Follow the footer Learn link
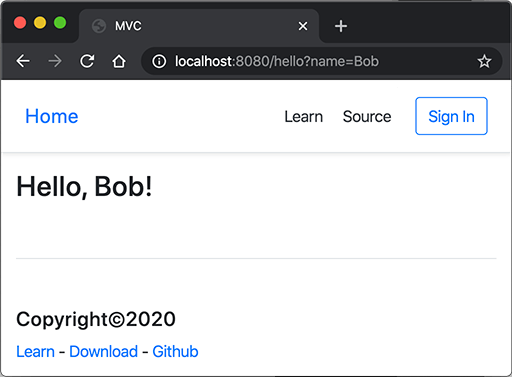Viewport: 512px width, 377px height. (35, 352)
